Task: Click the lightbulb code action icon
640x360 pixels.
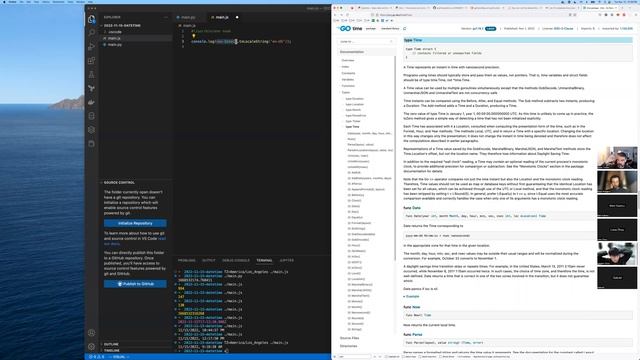Action: pos(194,36)
